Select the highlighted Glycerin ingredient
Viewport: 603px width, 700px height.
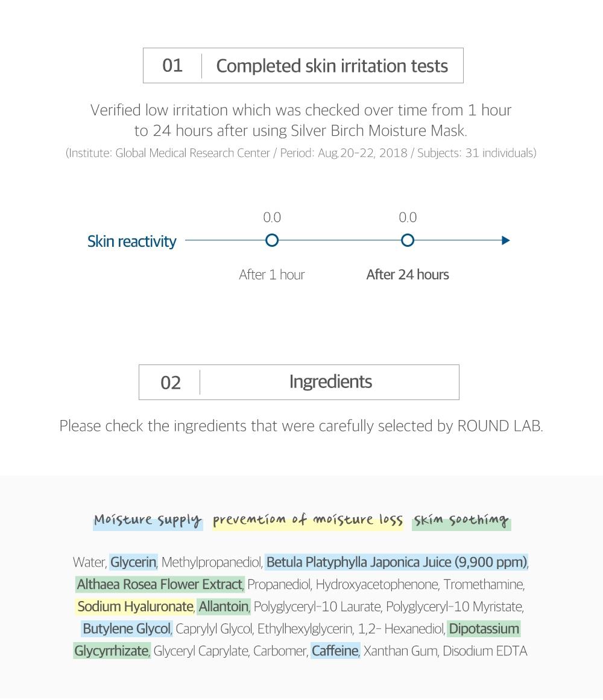pos(133,562)
